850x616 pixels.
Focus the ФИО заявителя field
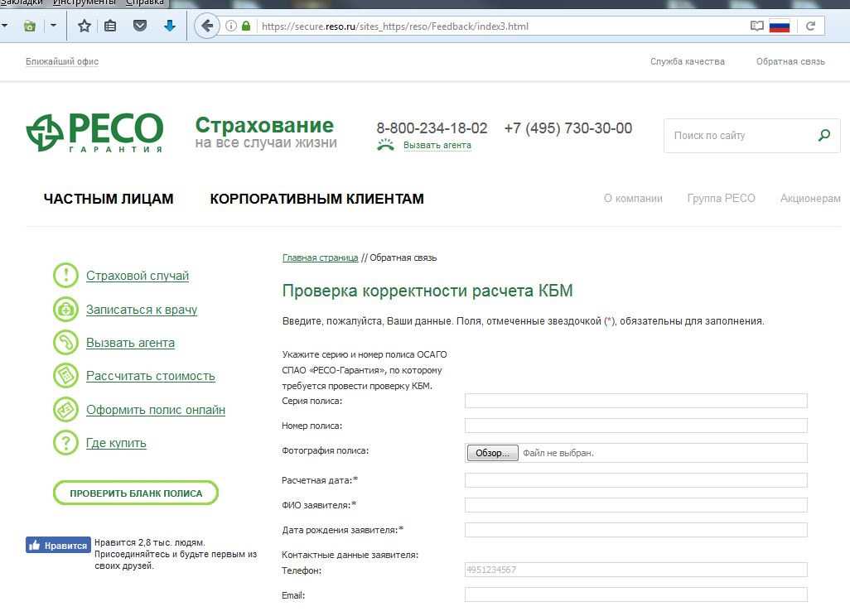636,505
